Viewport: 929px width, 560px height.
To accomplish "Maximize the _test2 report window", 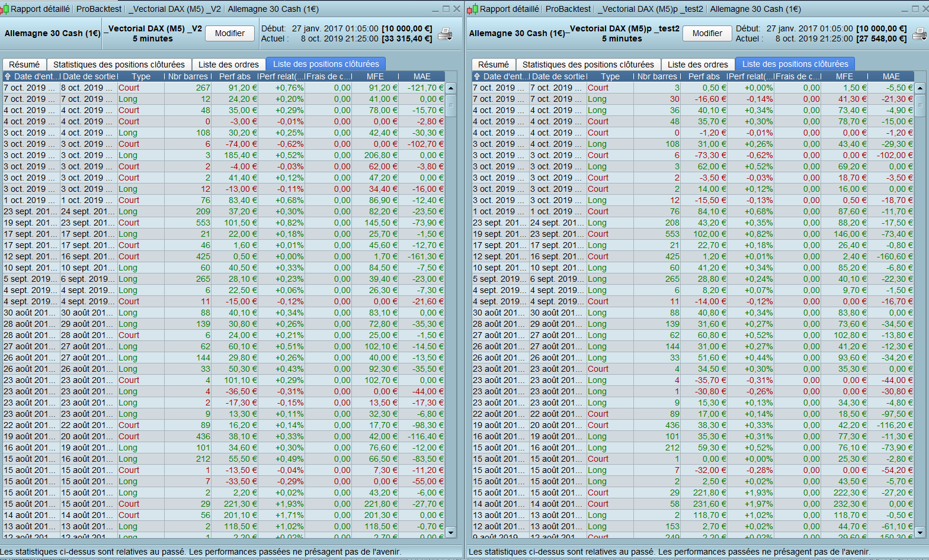I will point(917,9).
